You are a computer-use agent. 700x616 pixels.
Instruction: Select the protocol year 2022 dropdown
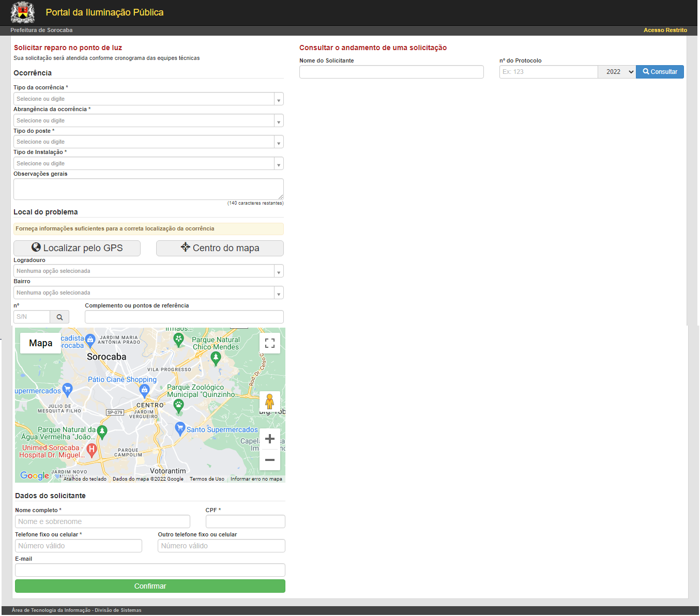point(617,72)
